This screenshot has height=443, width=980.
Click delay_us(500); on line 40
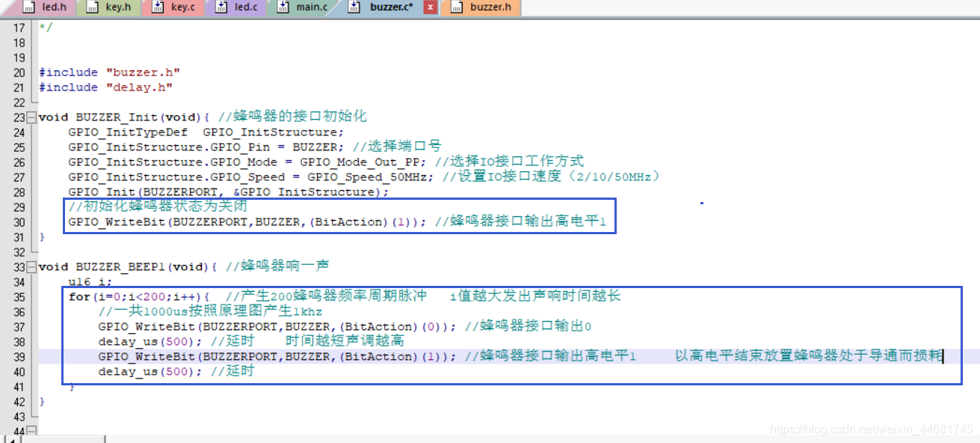click(150, 372)
